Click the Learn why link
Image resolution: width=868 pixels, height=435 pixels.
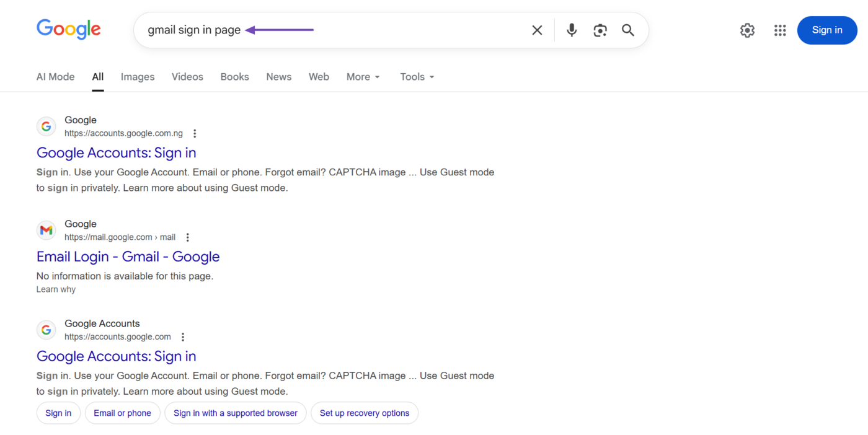pyautogui.click(x=56, y=289)
